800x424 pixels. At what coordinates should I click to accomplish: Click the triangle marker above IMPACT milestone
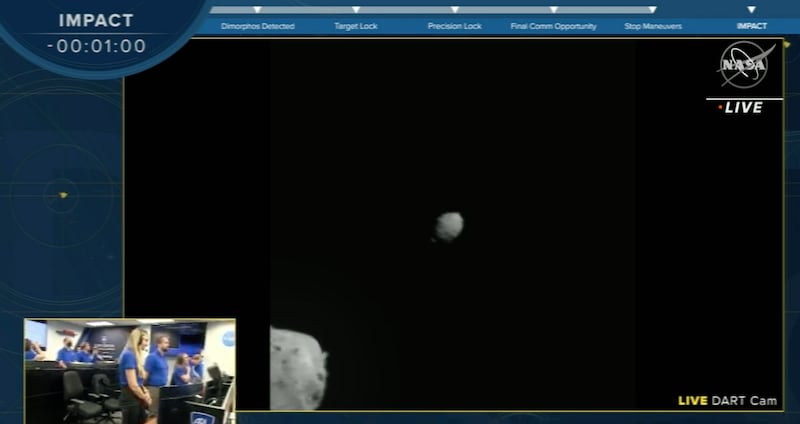752,10
